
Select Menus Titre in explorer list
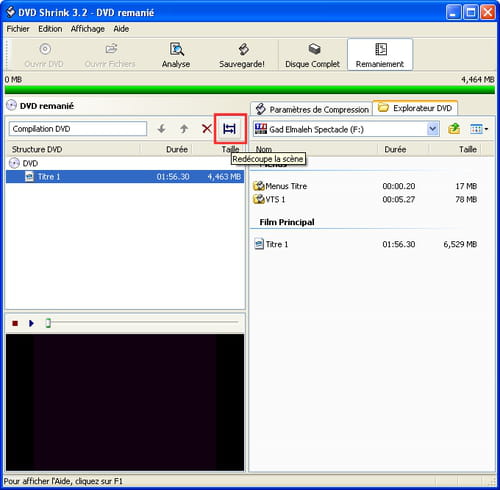[x=280, y=186]
